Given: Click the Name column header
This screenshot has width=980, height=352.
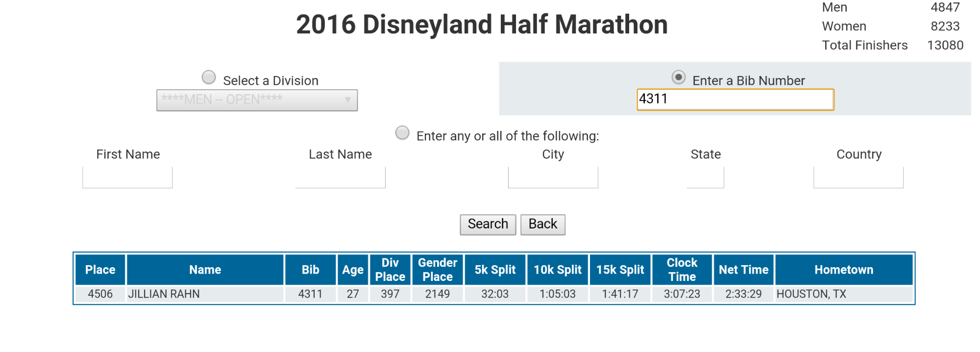Looking at the screenshot, I should 205,270.
